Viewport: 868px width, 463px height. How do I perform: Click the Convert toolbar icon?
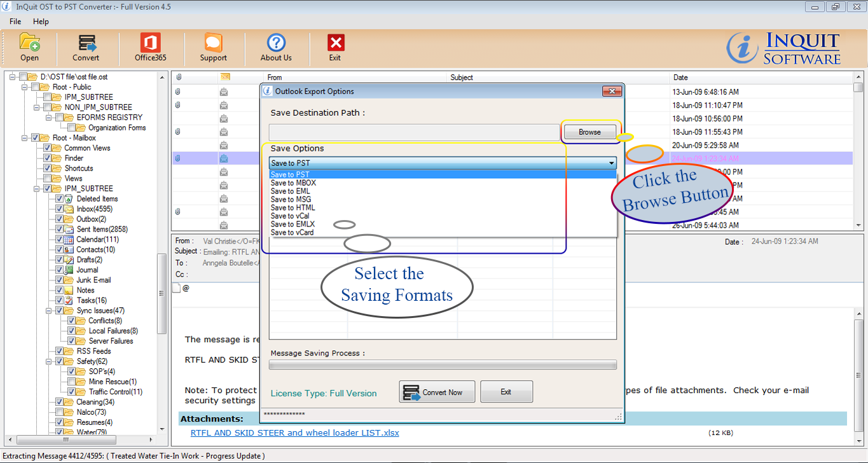coord(86,48)
